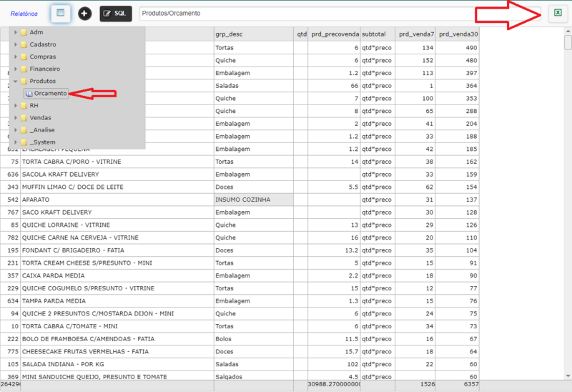Select MUFFIN LIMAO C/ DOCE DE LEITE cell
This screenshot has height=392, width=572.
coord(117,187)
